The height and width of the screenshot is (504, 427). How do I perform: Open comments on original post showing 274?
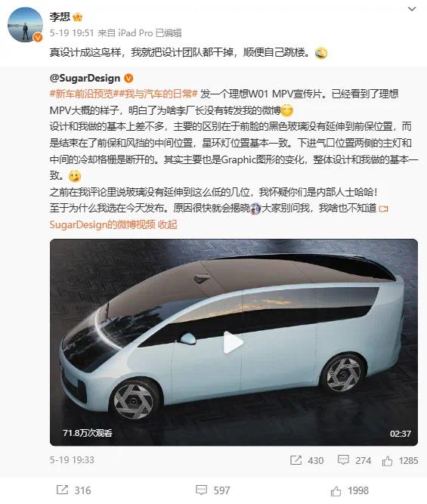click(354, 461)
